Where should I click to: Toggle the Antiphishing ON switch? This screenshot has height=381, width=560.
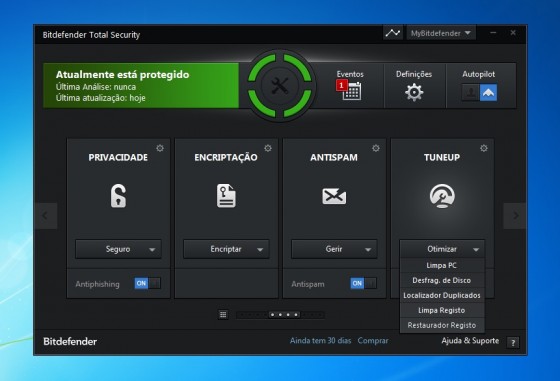point(148,284)
